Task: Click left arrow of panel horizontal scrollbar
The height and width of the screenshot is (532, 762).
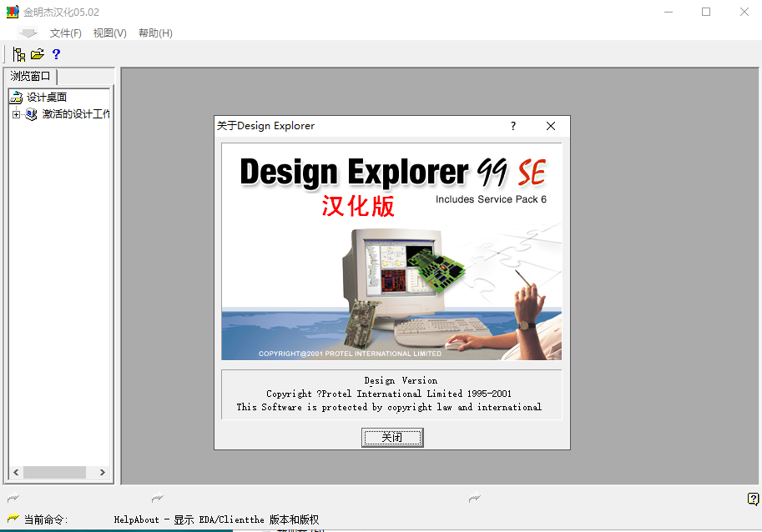Action: (15, 473)
